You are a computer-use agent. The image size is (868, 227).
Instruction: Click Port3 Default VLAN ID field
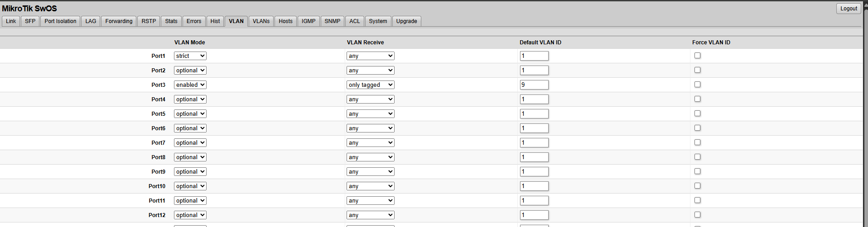click(x=534, y=85)
